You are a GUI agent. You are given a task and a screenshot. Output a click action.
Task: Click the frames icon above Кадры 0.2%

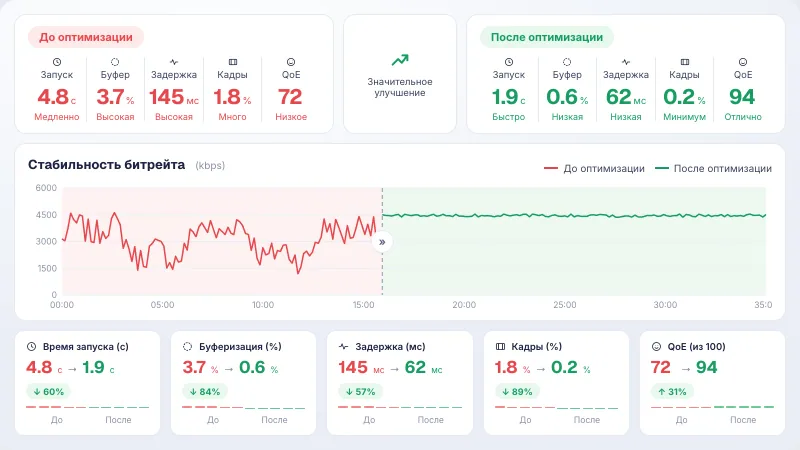pyautogui.click(x=685, y=62)
